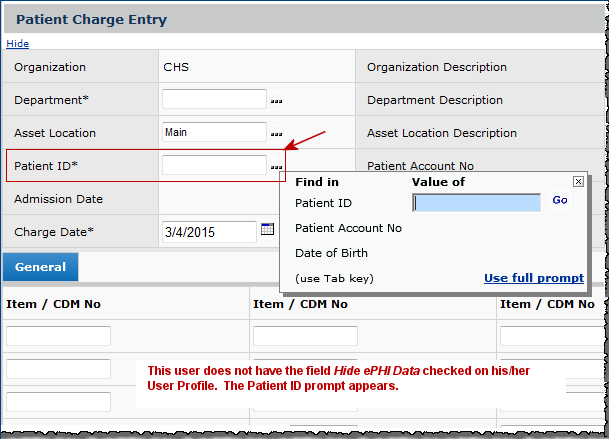Open the Use full prompt link

click(x=534, y=278)
